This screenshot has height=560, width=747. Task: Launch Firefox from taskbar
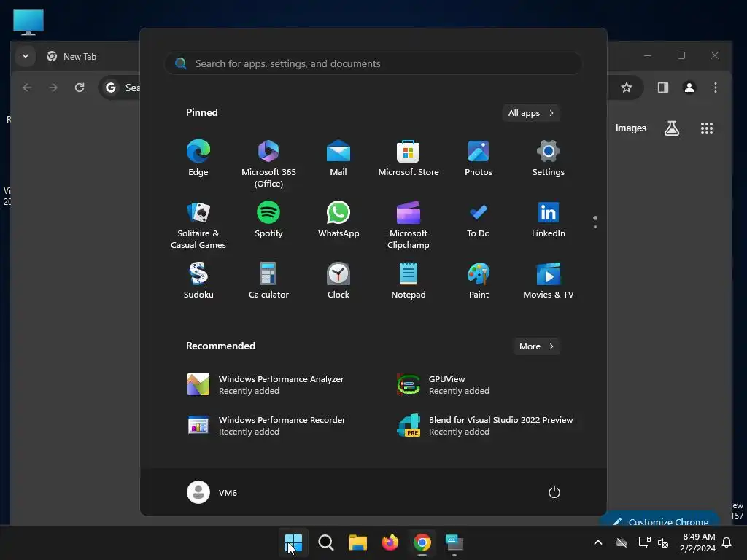pos(390,542)
